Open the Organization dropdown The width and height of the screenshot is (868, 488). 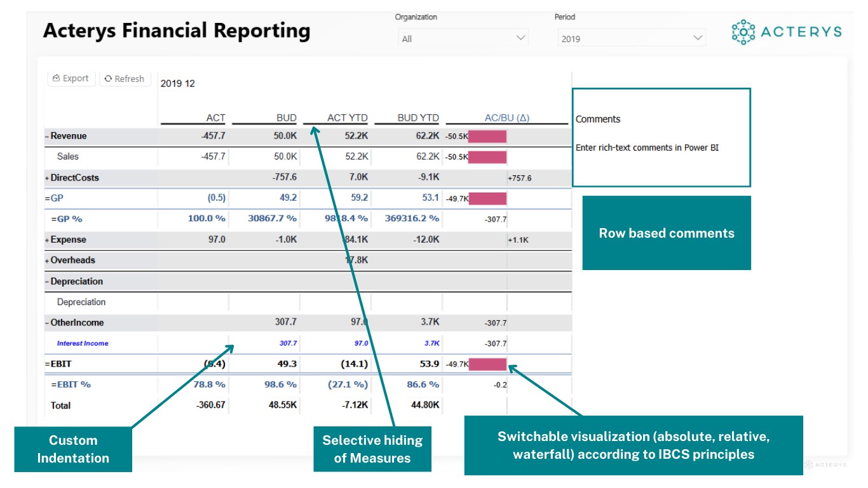coord(464,39)
